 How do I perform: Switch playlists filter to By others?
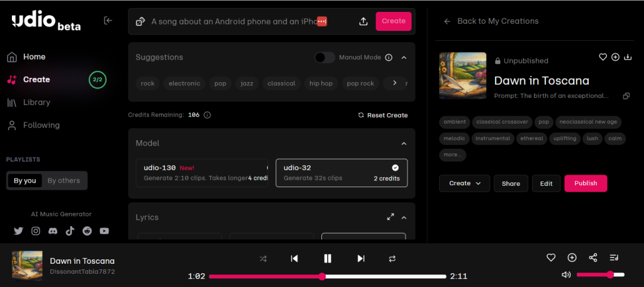(x=64, y=181)
